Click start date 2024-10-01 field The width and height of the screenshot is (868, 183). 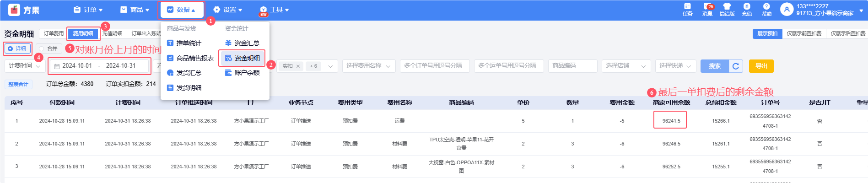click(77, 66)
